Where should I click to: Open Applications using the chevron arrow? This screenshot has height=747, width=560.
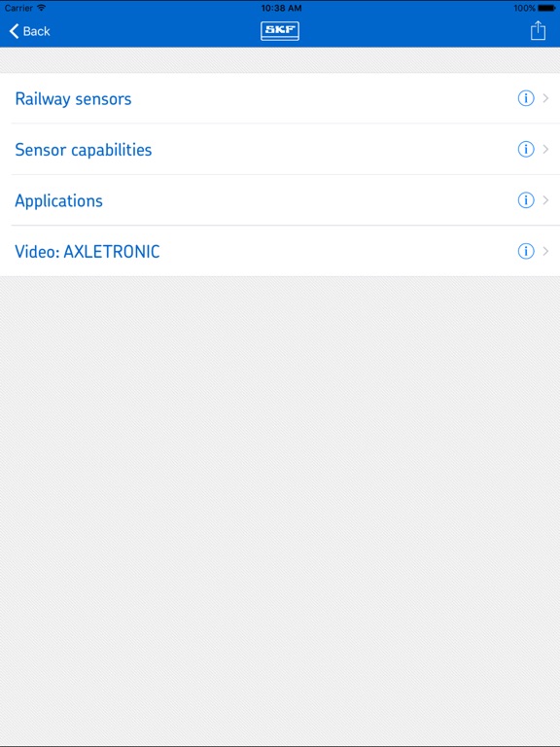click(545, 200)
